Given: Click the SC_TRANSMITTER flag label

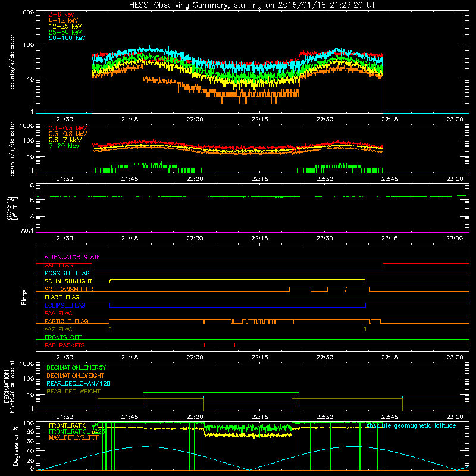Looking at the screenshot, I should coord(68,289).
